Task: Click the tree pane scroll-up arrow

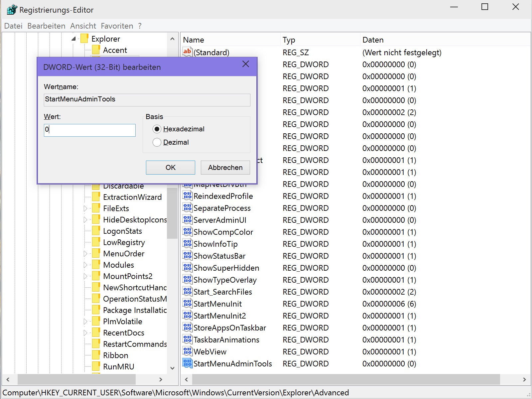Action: click(x=172, y=39)
